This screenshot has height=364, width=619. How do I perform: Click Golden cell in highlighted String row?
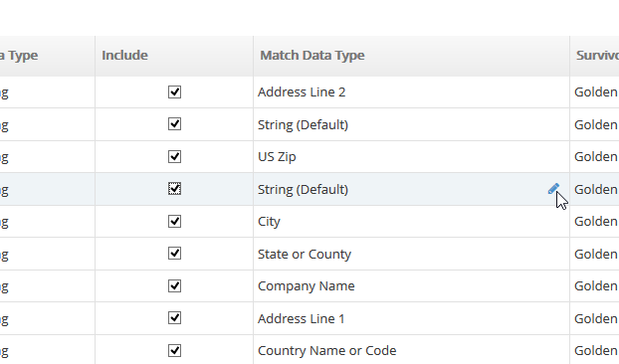coord(594,189)
